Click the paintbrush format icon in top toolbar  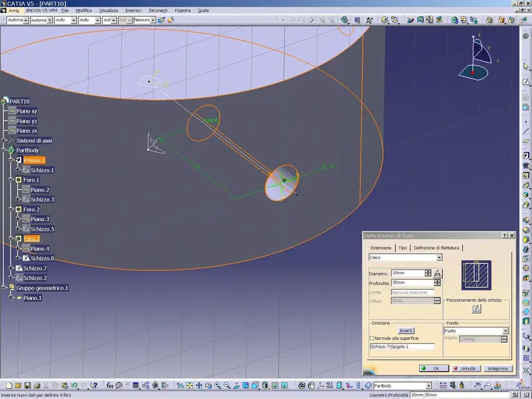coord(161,20)
